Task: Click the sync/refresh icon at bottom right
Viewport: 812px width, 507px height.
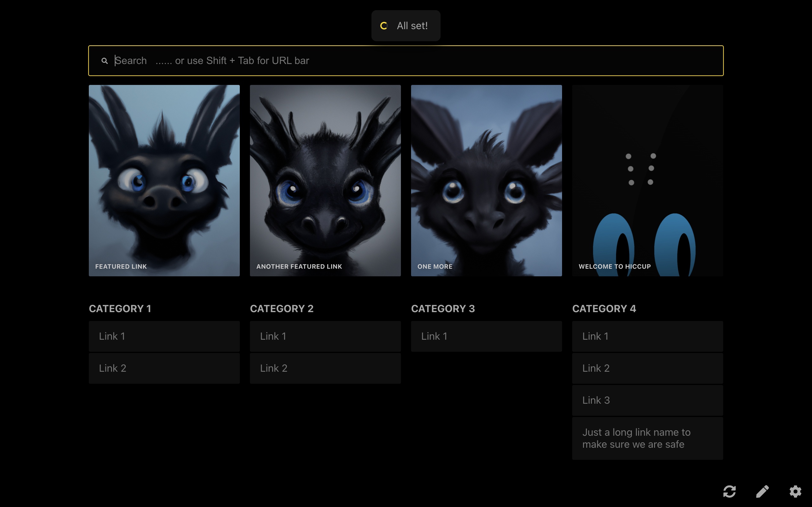Action: 730,491
